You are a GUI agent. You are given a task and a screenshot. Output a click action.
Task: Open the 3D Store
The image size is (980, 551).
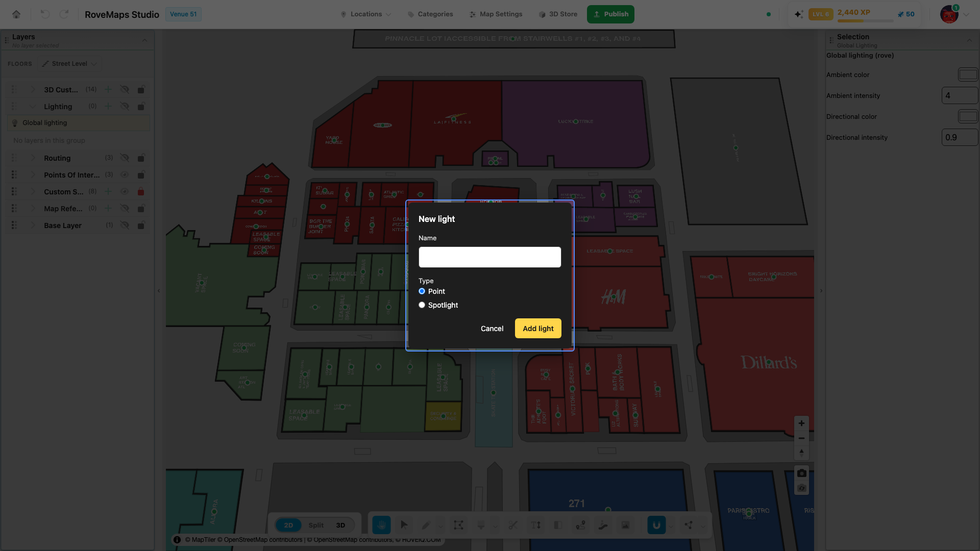pos(558,14)
